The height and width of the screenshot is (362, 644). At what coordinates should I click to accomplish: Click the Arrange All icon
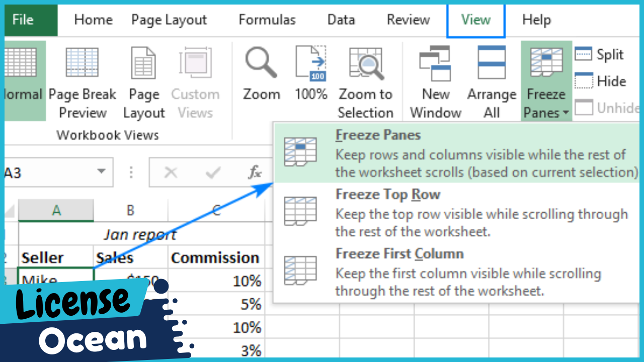coord(491,63)
